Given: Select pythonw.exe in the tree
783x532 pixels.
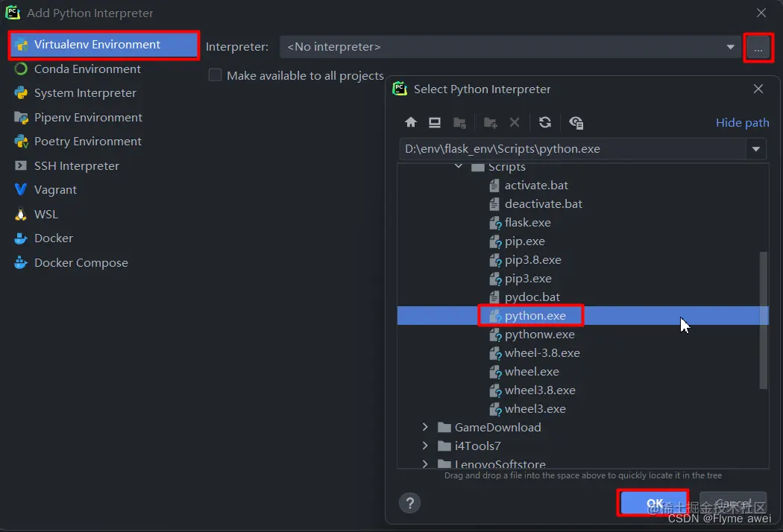Looking at the screenshot, I should (x=539, y=335).
